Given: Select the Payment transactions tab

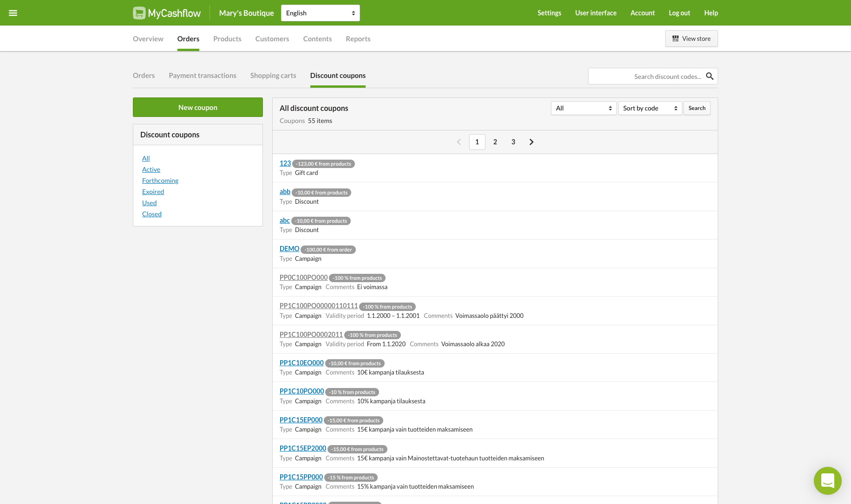Looking at the screenshot, I should click(203, 76).
